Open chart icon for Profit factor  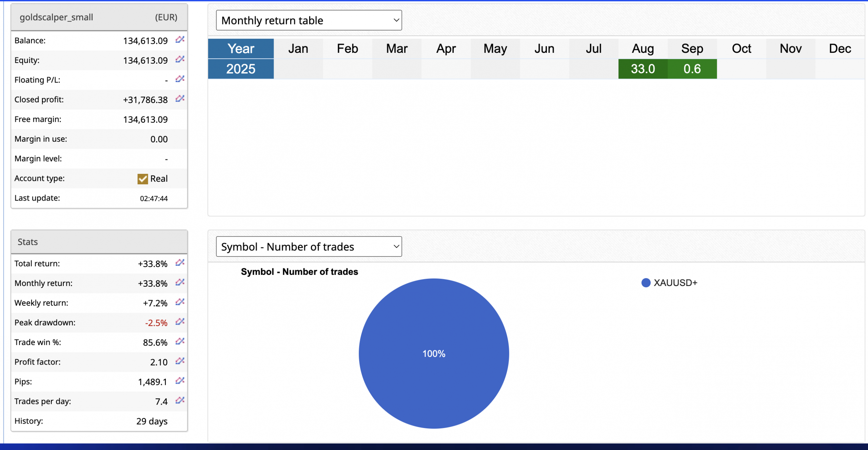tap(180, 361)
